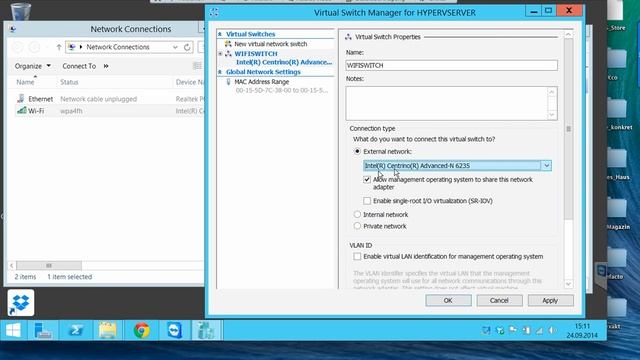This screenshot has width=640, height=360.
Task: Click Intel Centrino Advanced sub-item under WIFISWITCH
Action: click(x=284, y=62)
